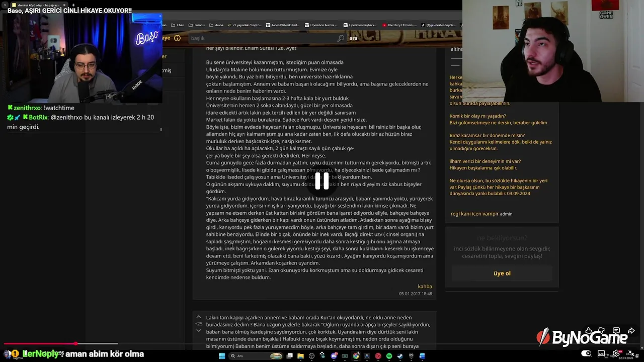Open the player settings gear
This screenshot has height=362, width=644.
616,353
